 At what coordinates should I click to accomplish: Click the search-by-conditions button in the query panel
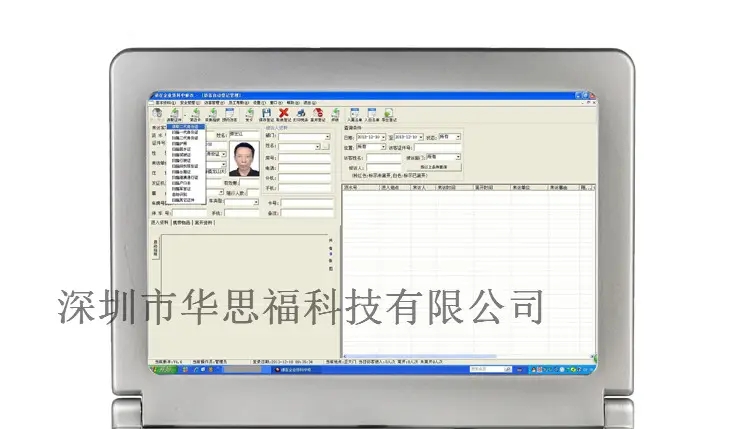434,167
